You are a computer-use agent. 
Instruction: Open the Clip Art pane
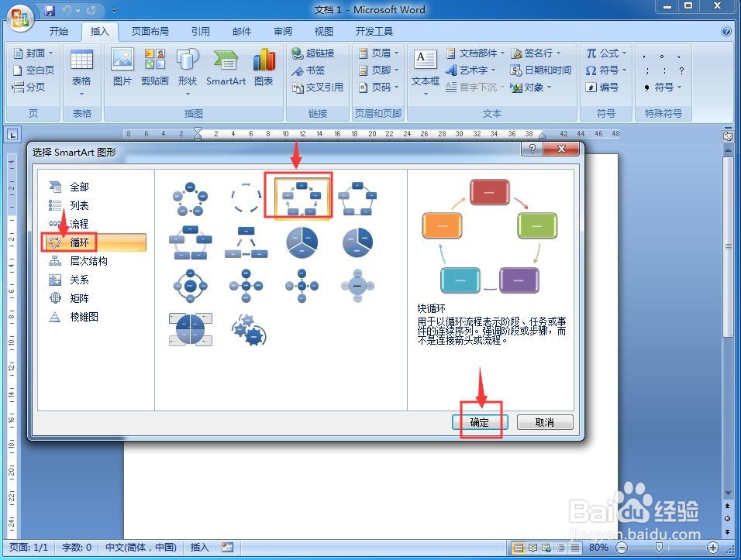coord(154,67)
